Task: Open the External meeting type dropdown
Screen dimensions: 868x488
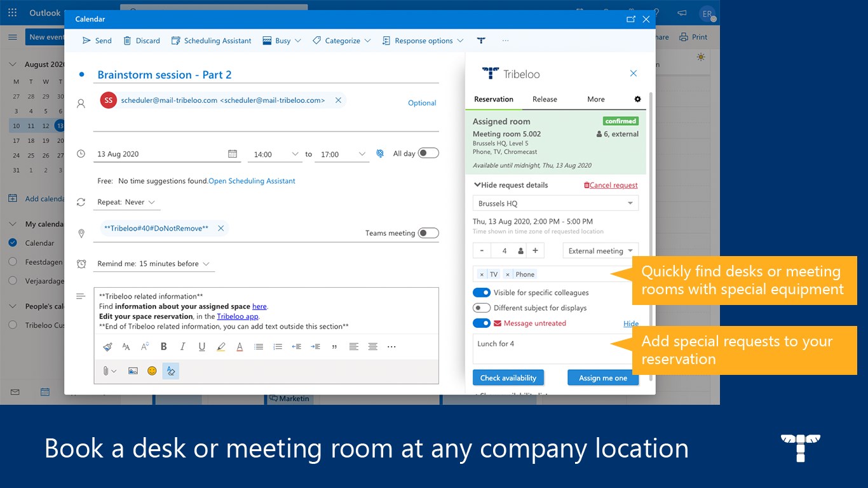Action: point(600,251)
